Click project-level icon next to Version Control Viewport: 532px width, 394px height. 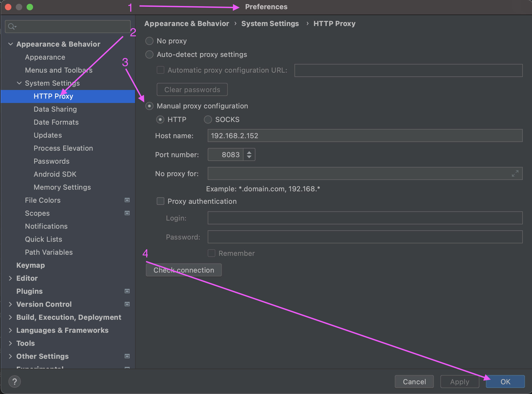pyautogui.click(x=127, y=304)
